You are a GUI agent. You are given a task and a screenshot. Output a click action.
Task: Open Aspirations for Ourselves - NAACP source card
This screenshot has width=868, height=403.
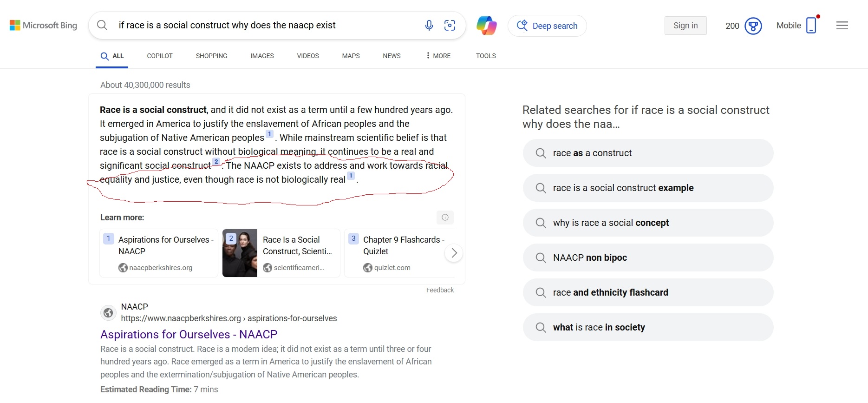pyautogui.click(x=159, y=253)
